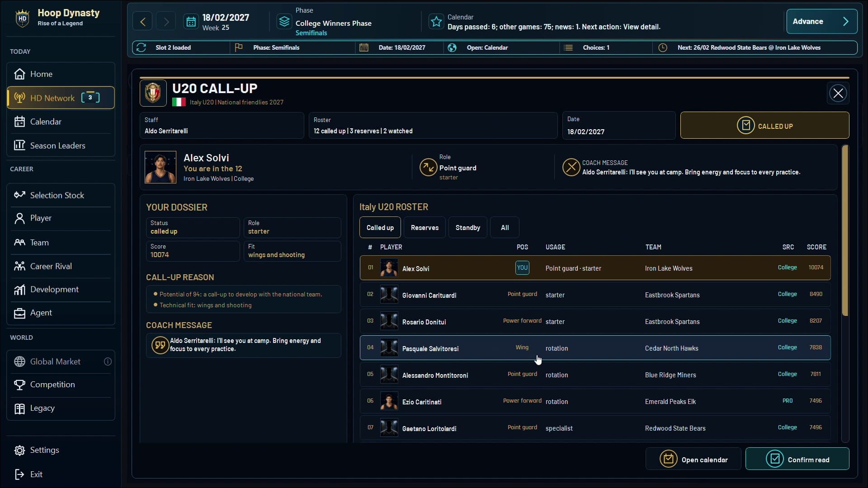Click the point guard role icon
Screen dimensions: 868x488
pos(428,167)
